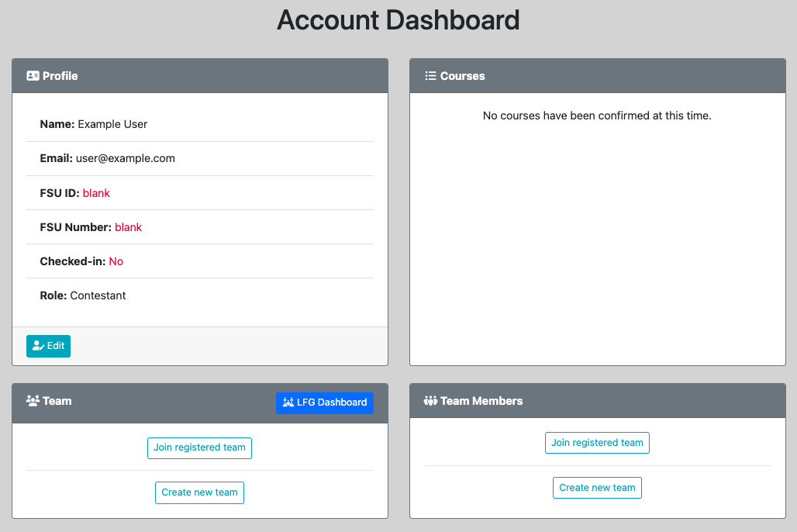This screenshot has width=797, height=532.
Task: Choose Join registered team under Team Members
Action: (x=597, y=443)
